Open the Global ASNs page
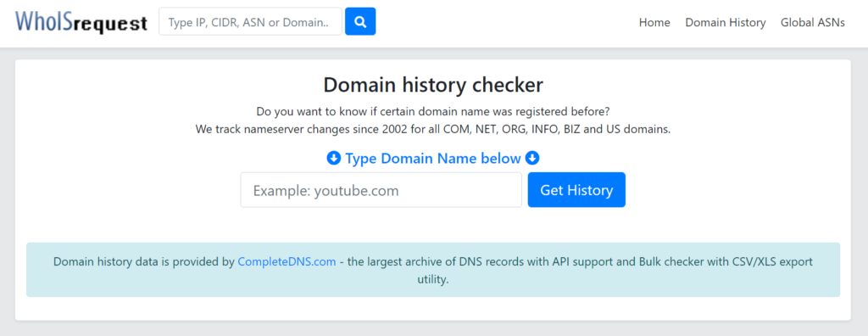This screenshot has height=336, width=868. point(813,23)
